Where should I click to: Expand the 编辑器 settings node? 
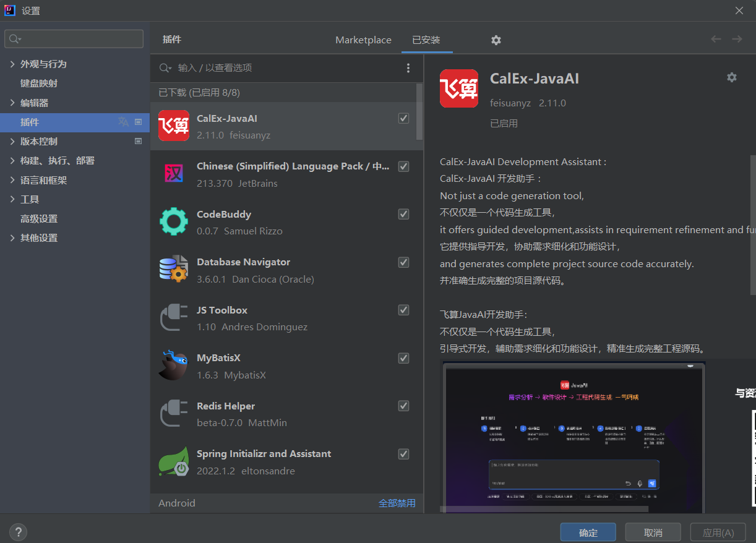(12, 103)
